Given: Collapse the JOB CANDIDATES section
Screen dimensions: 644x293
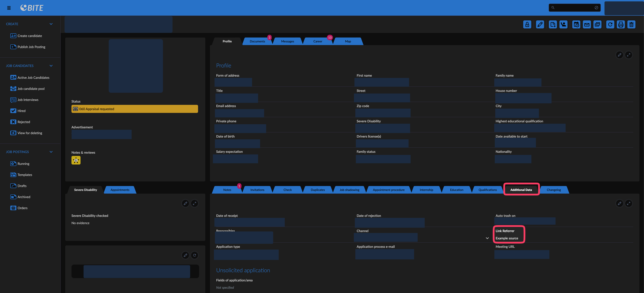Looking at the screenshot, I should click(51, 66).
